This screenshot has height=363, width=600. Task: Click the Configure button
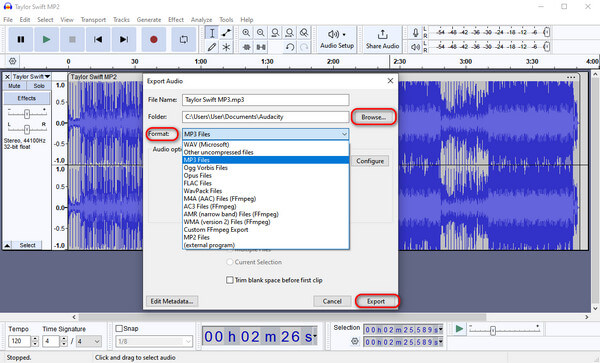[370, 161]
